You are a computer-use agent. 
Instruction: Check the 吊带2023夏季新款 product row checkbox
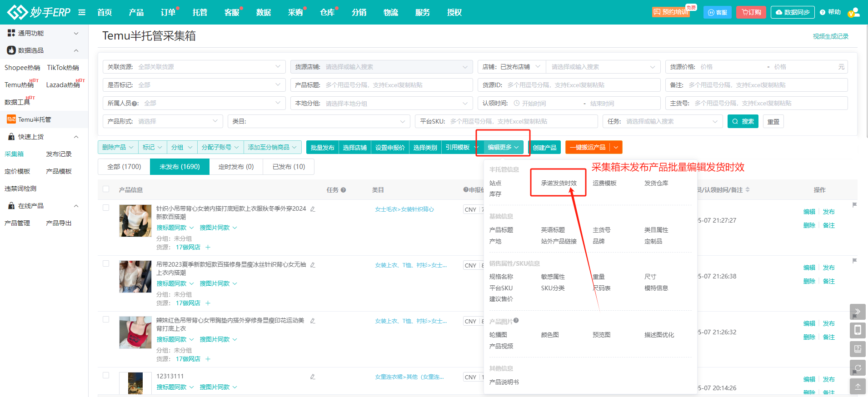coord(106,263)
